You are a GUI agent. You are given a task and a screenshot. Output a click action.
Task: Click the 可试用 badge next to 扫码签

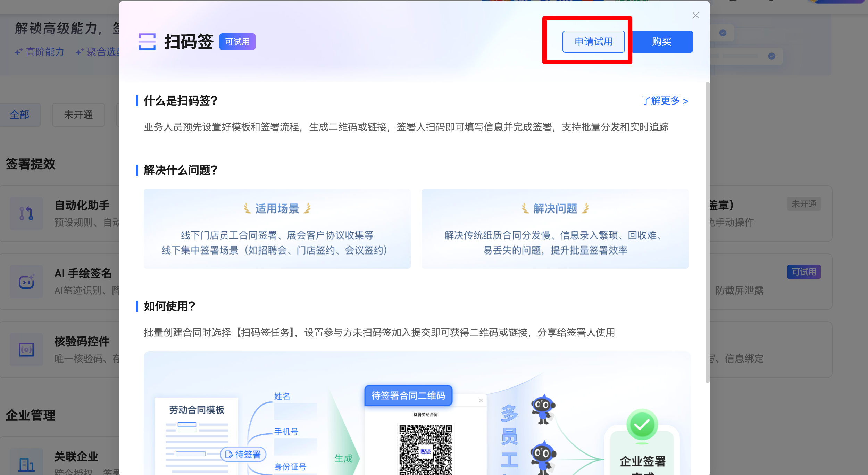pos(237,42)
